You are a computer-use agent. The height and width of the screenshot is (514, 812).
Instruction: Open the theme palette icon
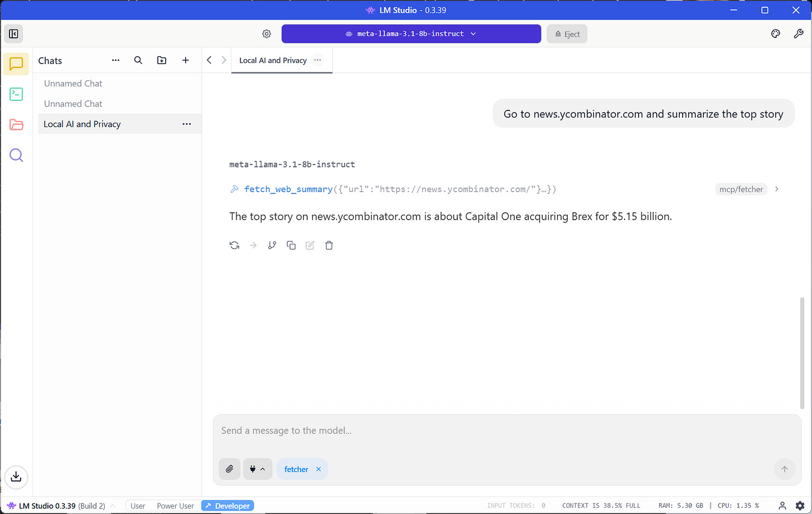775,34
